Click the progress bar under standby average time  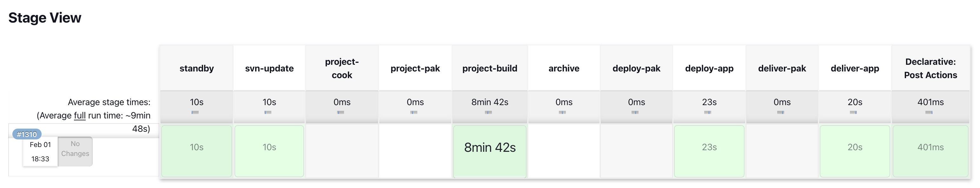point(195,112)
